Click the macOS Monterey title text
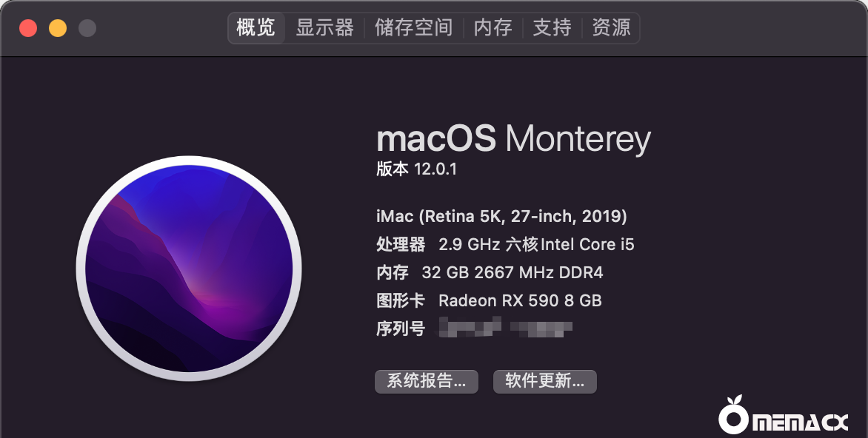Viewport: 868px width, 438px height. [513, 139]
